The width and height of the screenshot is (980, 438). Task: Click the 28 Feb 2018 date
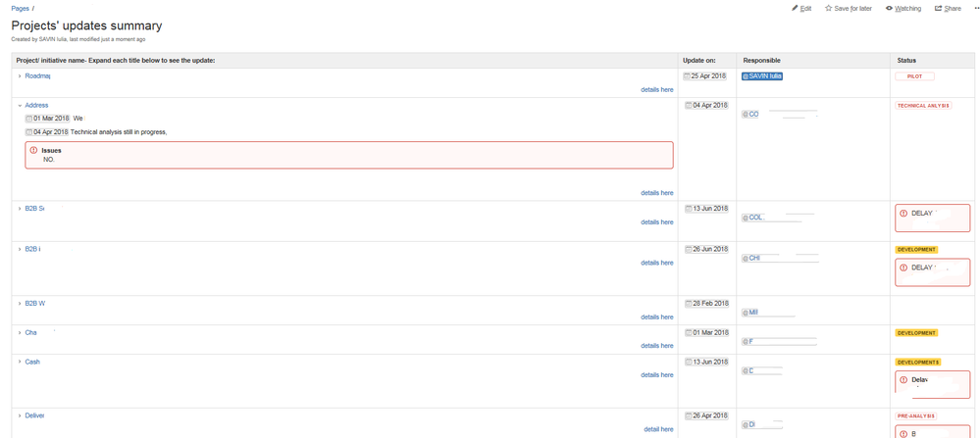pos(707,304)
